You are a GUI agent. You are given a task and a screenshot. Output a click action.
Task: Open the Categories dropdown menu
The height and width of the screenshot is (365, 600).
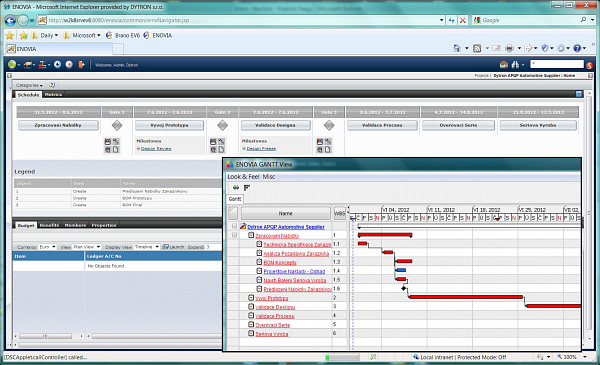click(29, 85)
